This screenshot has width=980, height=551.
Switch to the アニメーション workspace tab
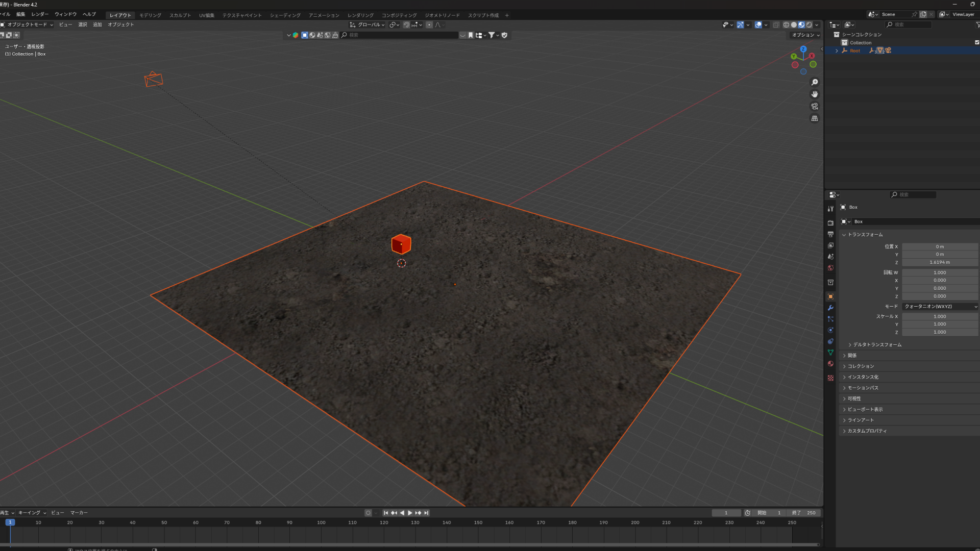(x=324, y=15)
